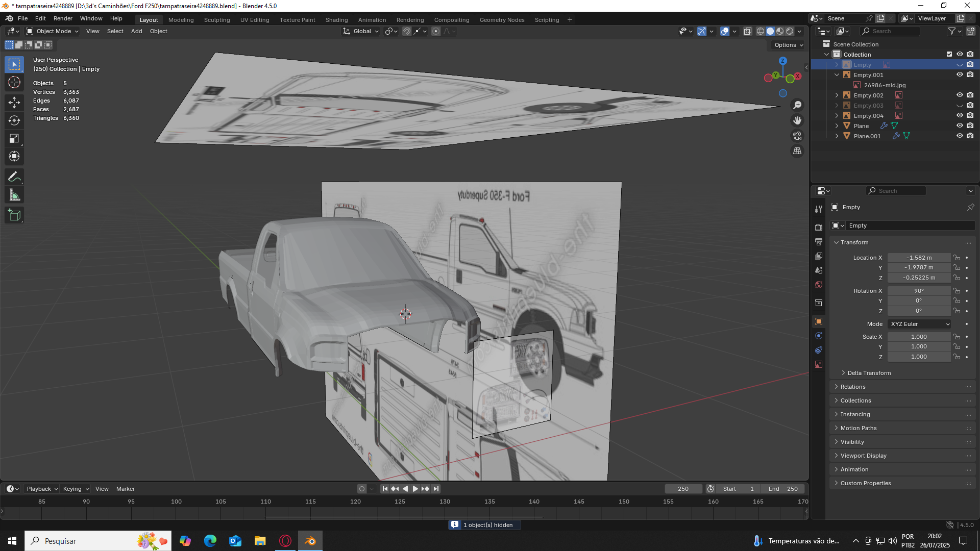Switch to orthographic grid view icon
The image size is (980, 551).
pyautogui.click(x=797, y=151)
